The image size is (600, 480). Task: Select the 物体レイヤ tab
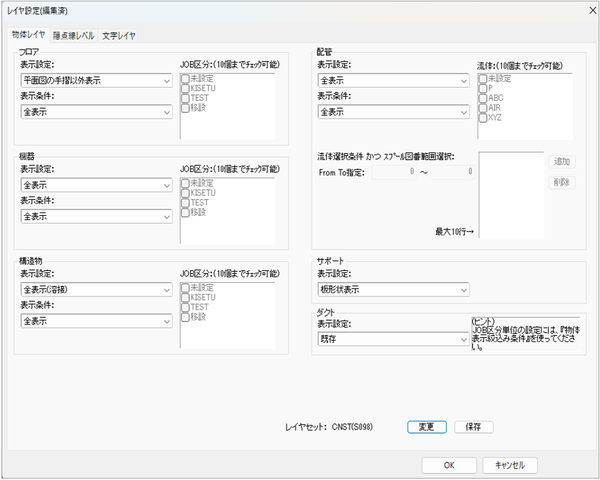click(x=27, y=35)
